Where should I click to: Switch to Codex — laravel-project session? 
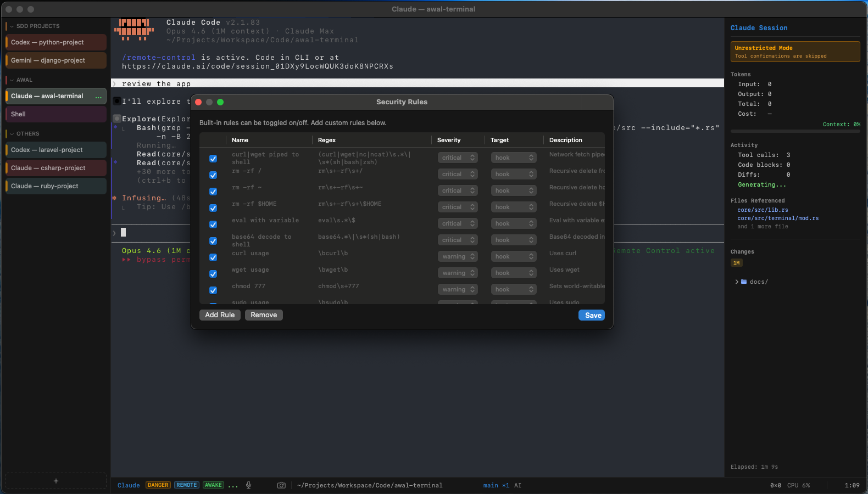pyautogui.click(x=56, y=150)
